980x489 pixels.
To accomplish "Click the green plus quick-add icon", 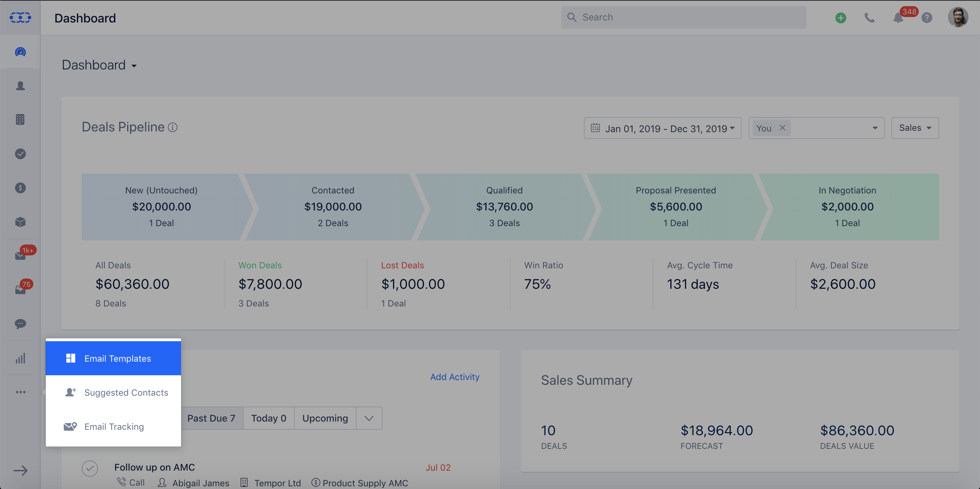I will pos(841,17).
